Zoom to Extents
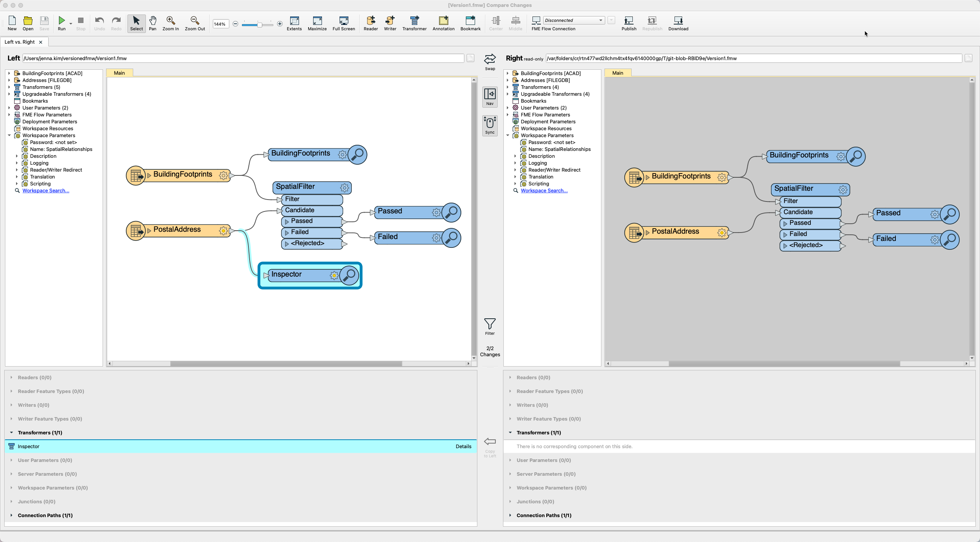This screenshot has width=980, height=542. pos(294,23)
